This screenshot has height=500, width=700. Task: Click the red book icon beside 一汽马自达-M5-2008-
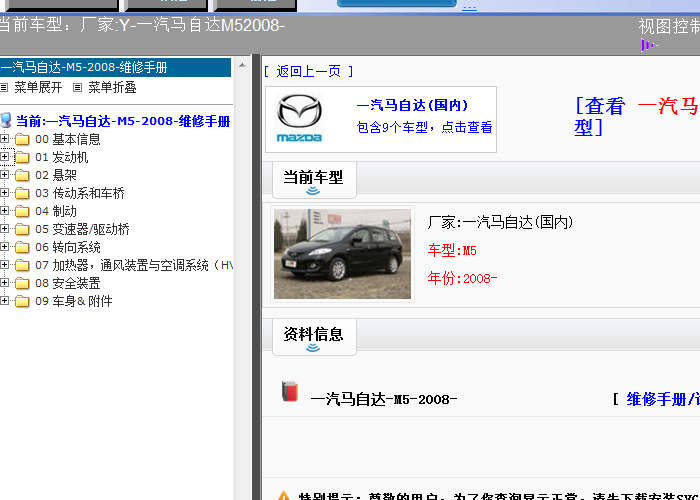point(290,392)
